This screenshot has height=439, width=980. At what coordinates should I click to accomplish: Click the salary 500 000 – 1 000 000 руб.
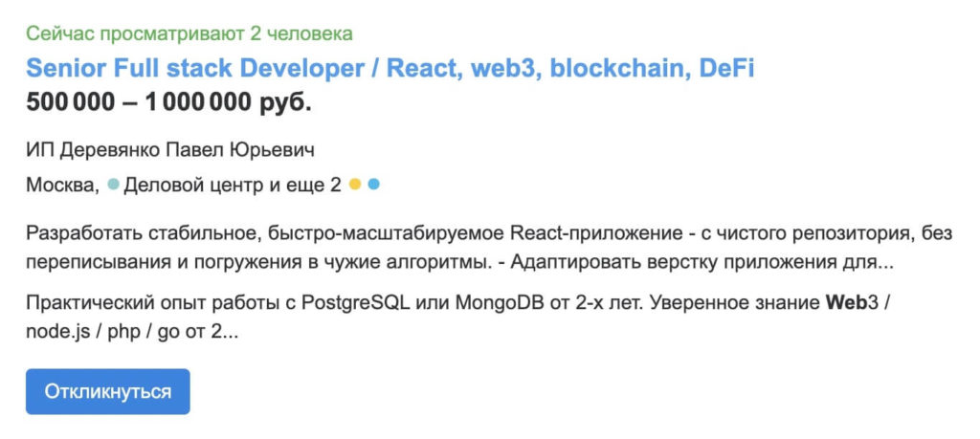pos(168,102)
